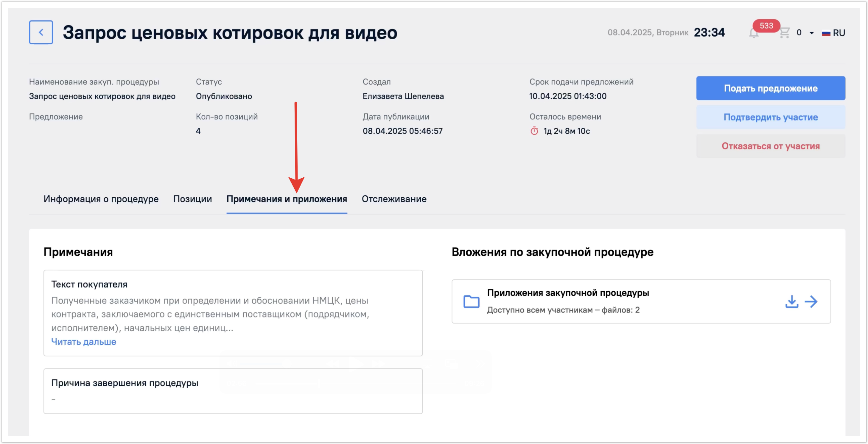Click the Russian flag icon
The image size is (868, 444).
click(826, 33)
